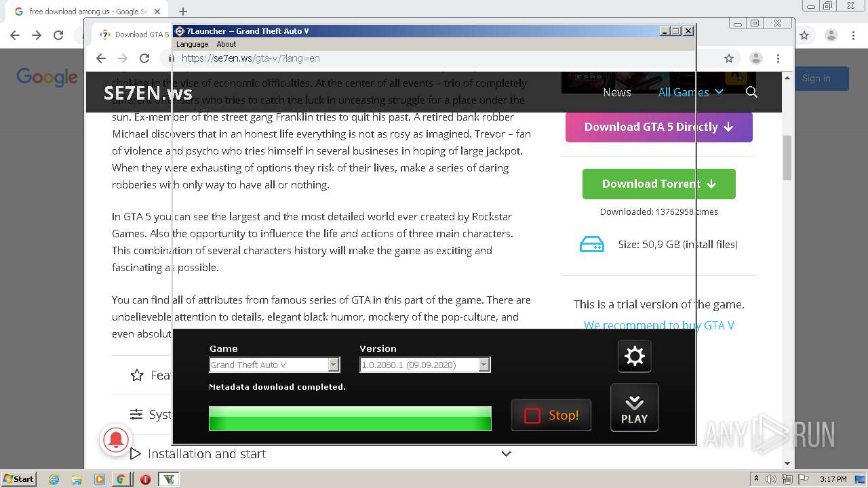Switch to the 7Launcher taskbar button
Viewport: 868px width, 488px height.
[169, 479]
